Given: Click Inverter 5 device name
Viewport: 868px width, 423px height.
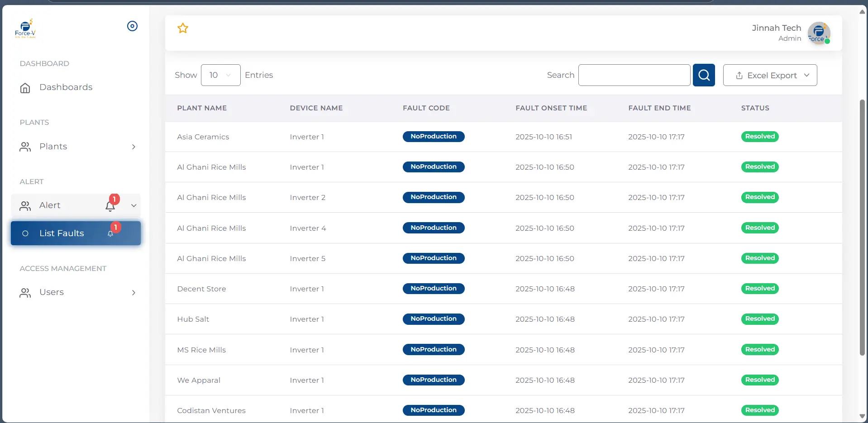Looking at the screenshot, I should tap(308, 259).
